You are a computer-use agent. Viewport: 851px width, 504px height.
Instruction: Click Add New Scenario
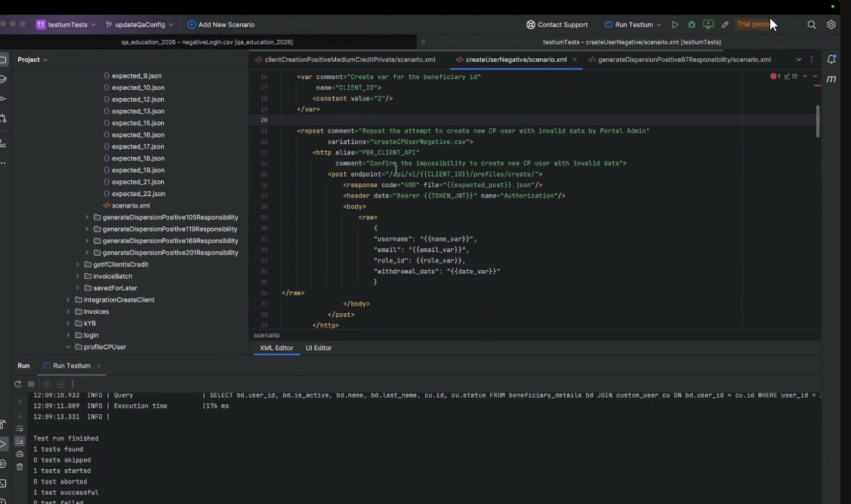tap(221, 24)
